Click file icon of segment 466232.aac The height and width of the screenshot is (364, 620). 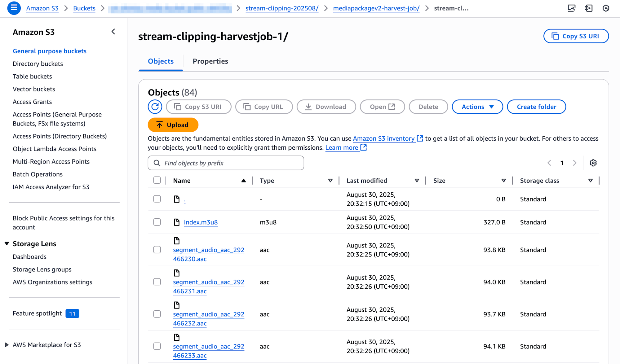pos(177,305)
